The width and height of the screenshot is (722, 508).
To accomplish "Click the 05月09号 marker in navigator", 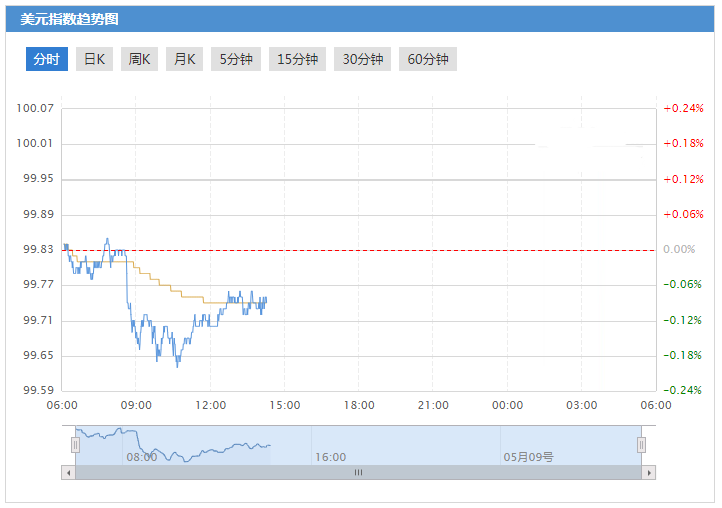I will pos(528,457).
